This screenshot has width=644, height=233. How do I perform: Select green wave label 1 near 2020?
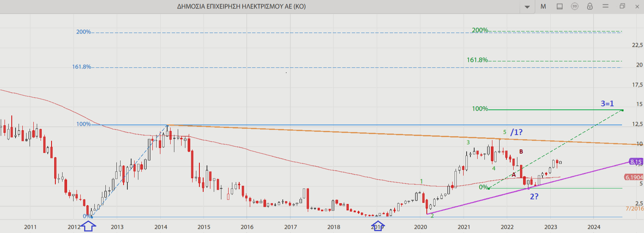point(421,181)
